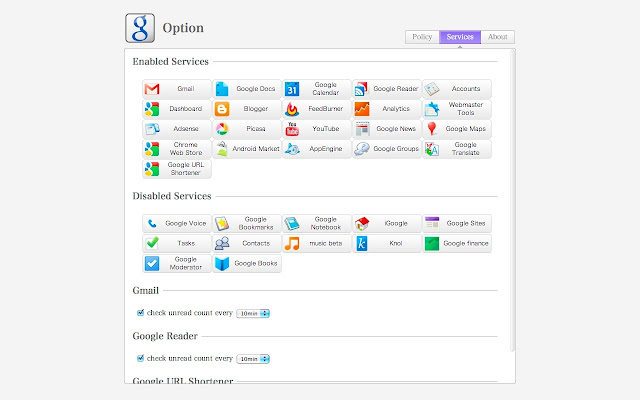Click the Blogger orange icon

(x=222, y=109)
